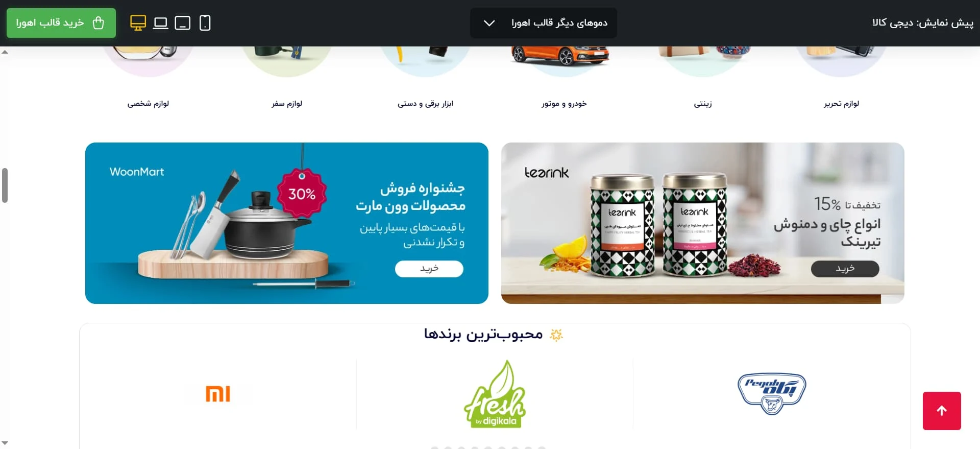Open خودرو و موتور category
This screenshot has height=449, width=980.
[564, 103]
